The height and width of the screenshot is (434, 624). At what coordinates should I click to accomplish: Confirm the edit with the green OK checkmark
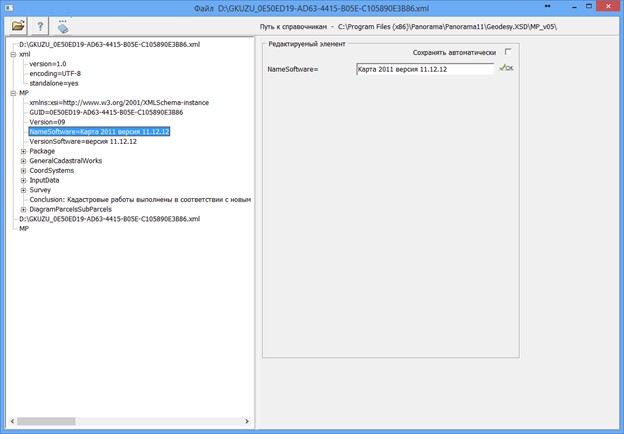506,68
